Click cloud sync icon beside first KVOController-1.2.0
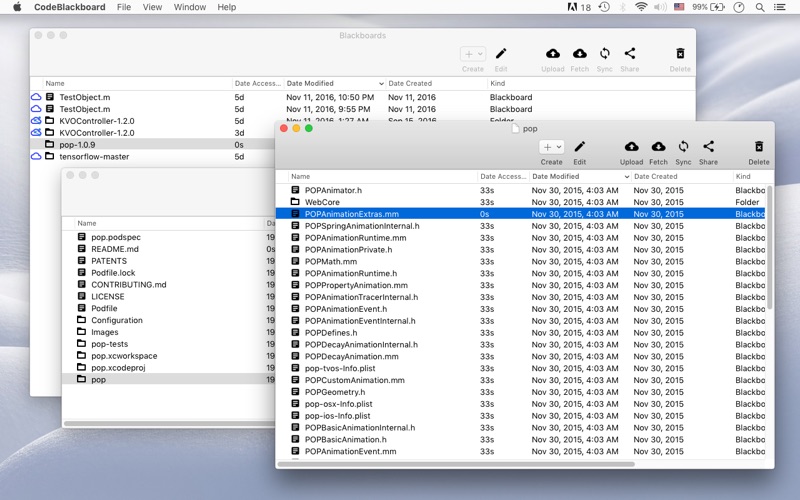Screen dimensions: 800x500 pos(36,121)
